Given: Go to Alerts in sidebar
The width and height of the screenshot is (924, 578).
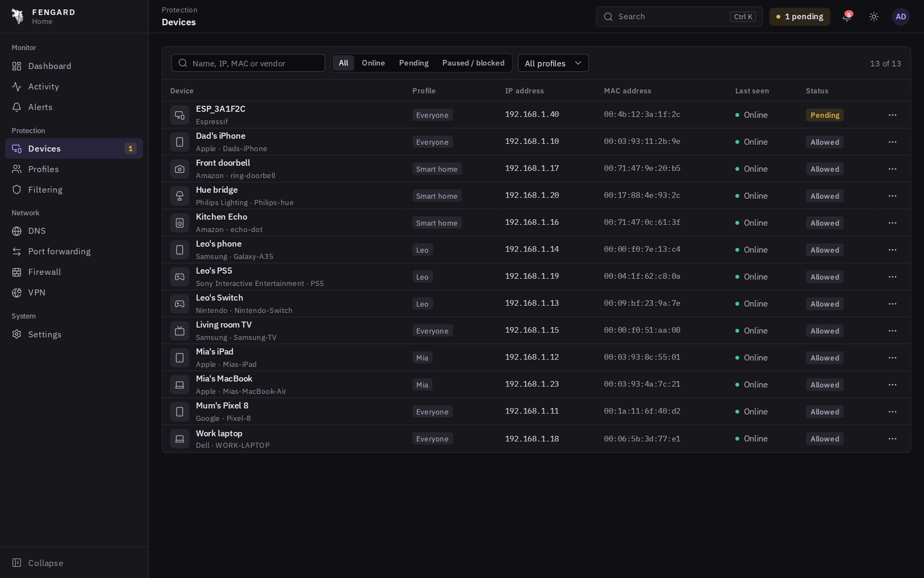Looking at the screenshot, I should pos(74,107).
